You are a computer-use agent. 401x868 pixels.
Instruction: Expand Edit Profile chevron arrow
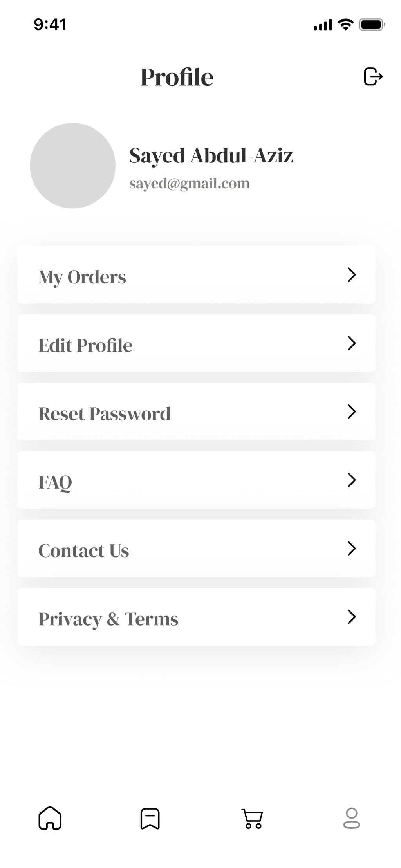point(351,343)
